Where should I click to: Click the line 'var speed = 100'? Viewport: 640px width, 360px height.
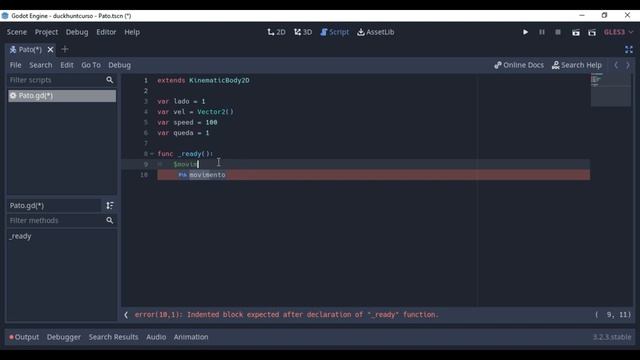tap(187, 122)
